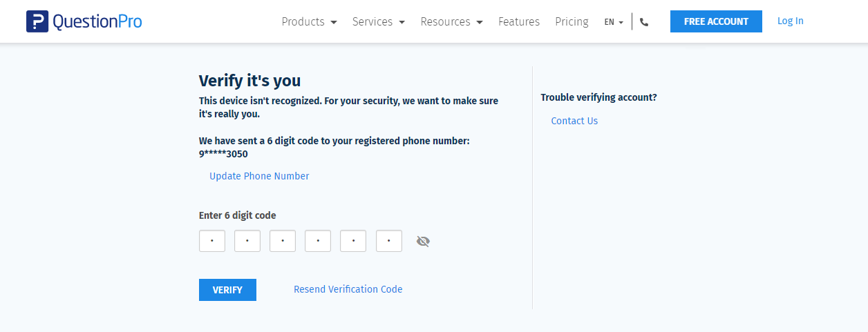Open the Contact Us link

pyautogui.click(x=574, y=121)
